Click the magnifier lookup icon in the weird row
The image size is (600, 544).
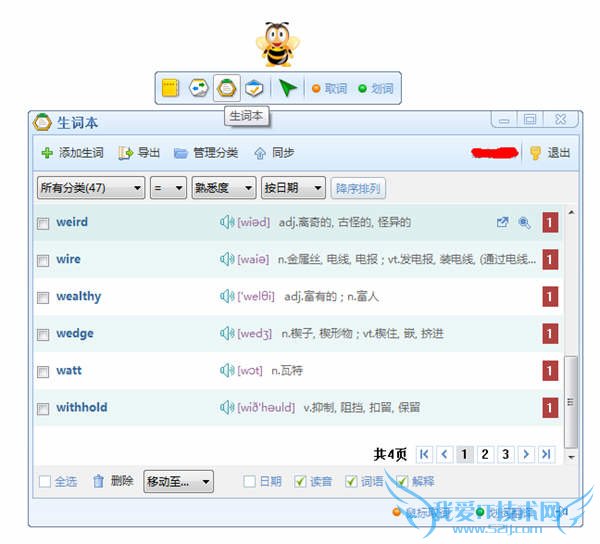524,222
